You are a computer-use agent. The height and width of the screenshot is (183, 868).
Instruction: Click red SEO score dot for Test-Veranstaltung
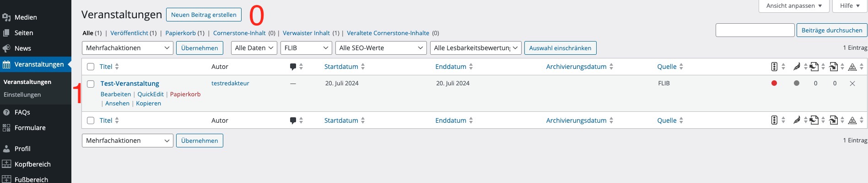tap(774, 84)
